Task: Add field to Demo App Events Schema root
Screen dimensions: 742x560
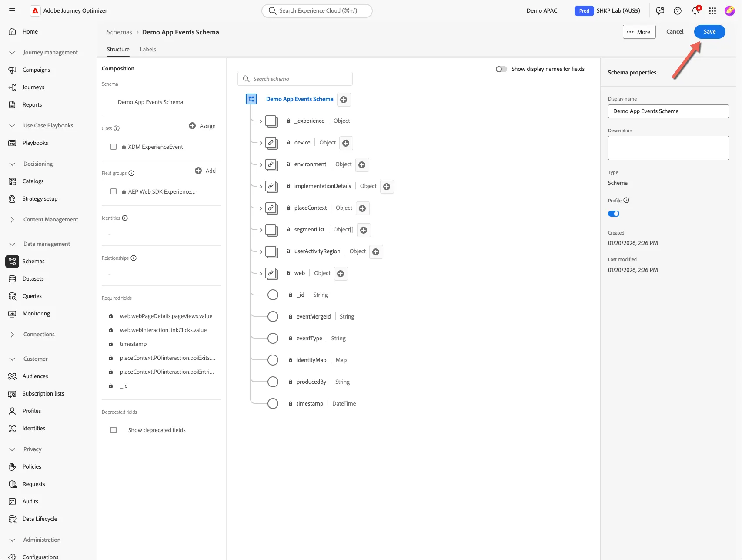Action: (x=344, y=100)
